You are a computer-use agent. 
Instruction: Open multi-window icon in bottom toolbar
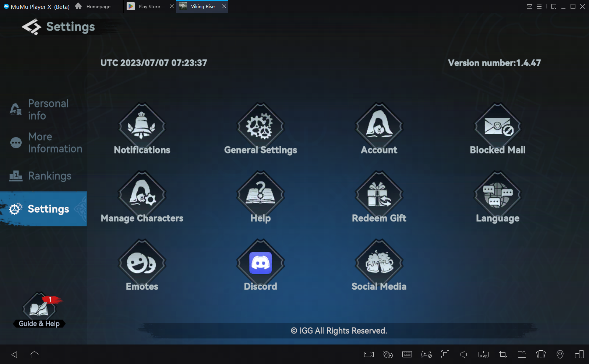pyautogui.click(x=579, y=354)
